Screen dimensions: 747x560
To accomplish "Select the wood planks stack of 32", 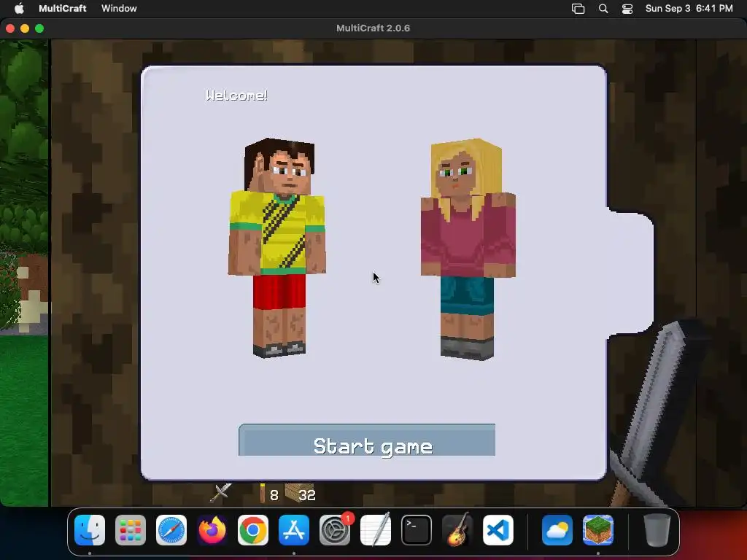I will pos(300,494).
